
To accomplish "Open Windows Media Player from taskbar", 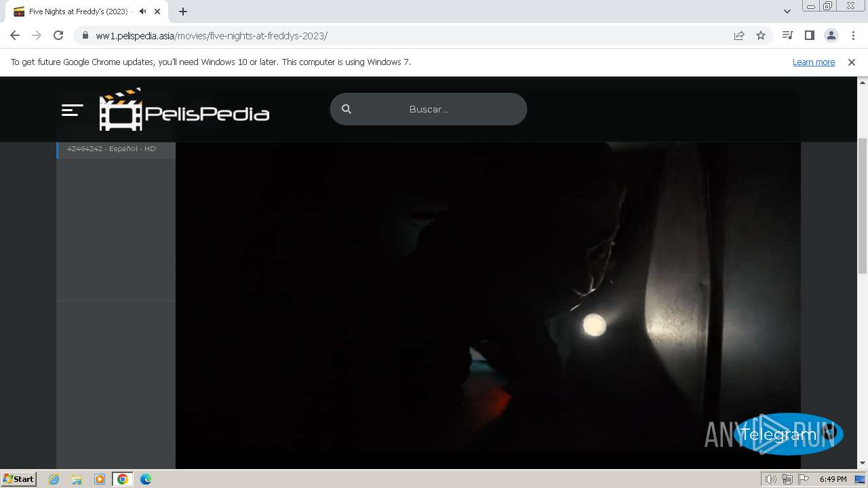I will click(x=100, y=479).
